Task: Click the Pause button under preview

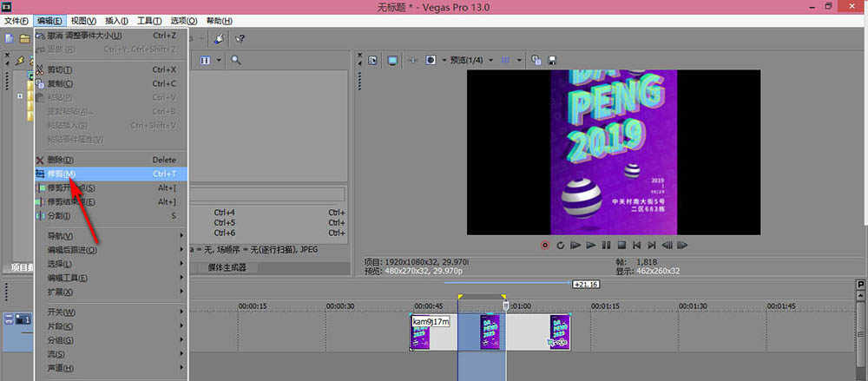Action: 606,245
